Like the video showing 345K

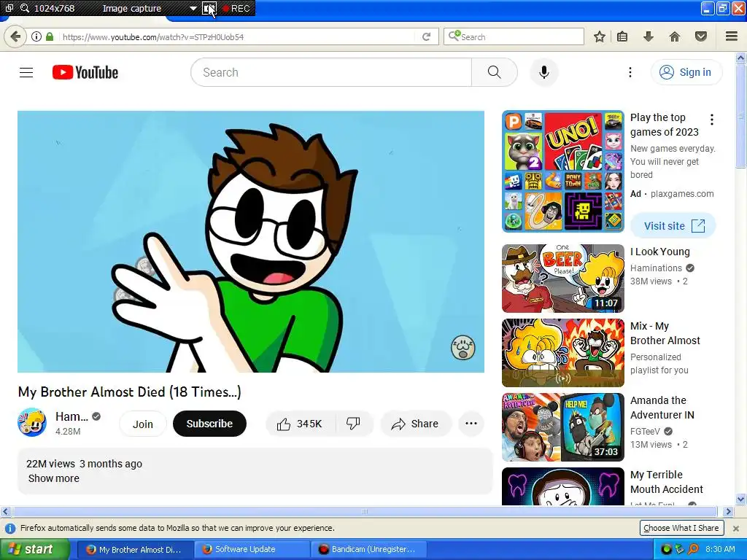300,424
